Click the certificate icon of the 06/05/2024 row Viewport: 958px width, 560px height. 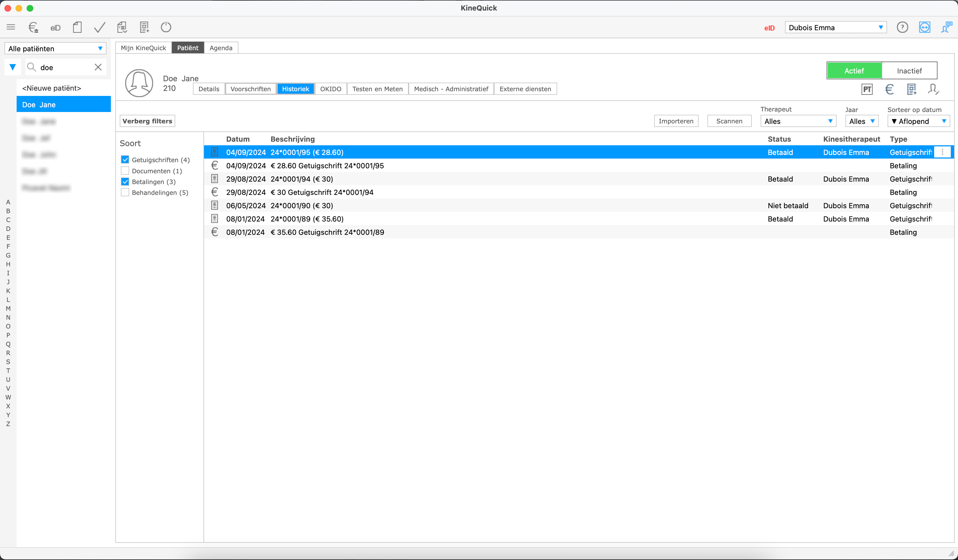[x=214, y=205]
